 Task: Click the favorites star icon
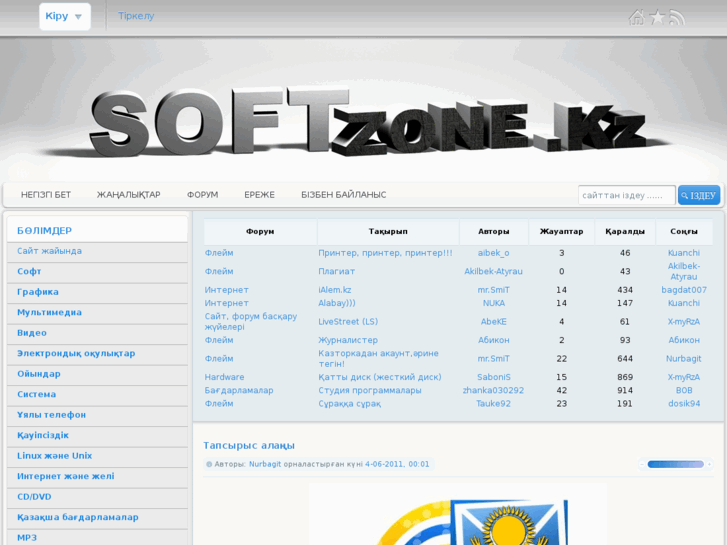click(657, 17)
